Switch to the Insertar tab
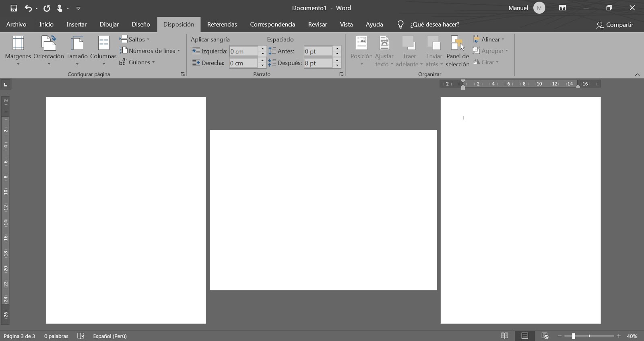Viewport: 644px width, 341px height. tap(76, 25)
